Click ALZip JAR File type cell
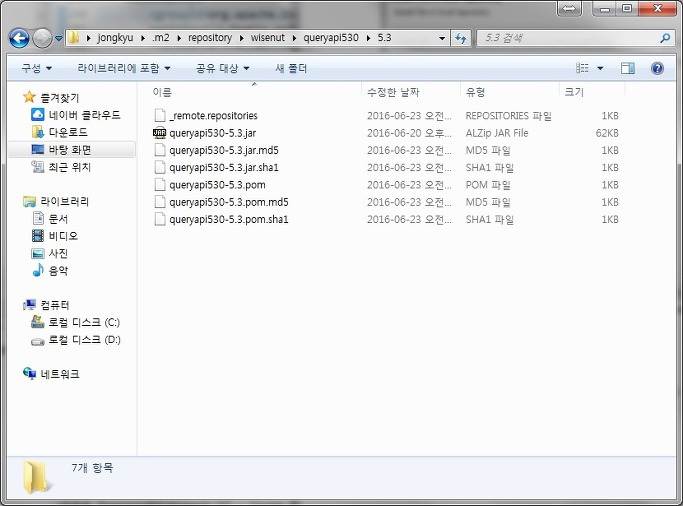This screenshot has height=506, width=683. tap(497, 133)
